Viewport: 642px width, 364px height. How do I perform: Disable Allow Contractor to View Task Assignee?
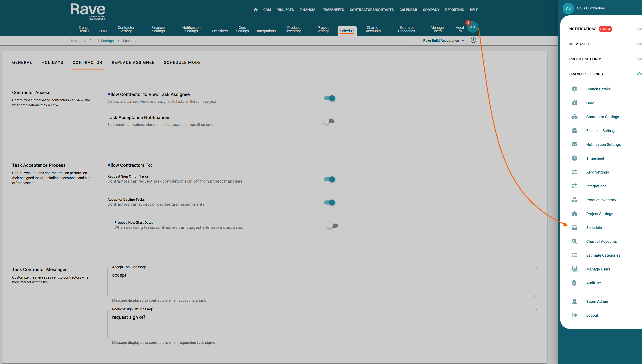(x=329, y=98)
